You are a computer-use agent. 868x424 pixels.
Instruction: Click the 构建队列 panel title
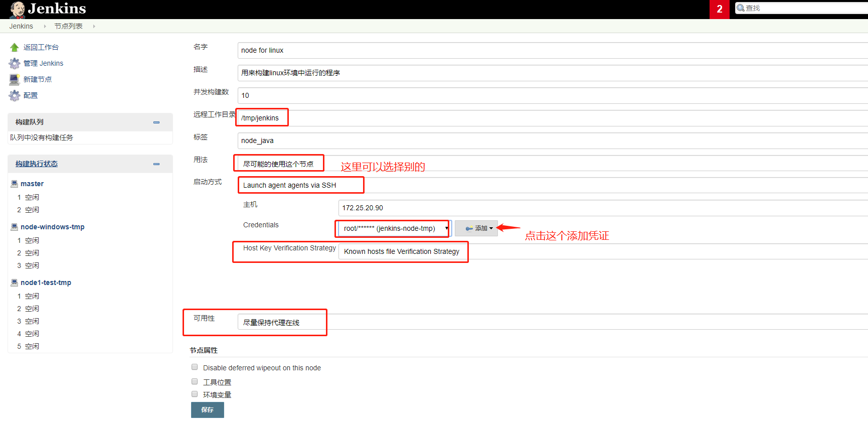[30, 122]
